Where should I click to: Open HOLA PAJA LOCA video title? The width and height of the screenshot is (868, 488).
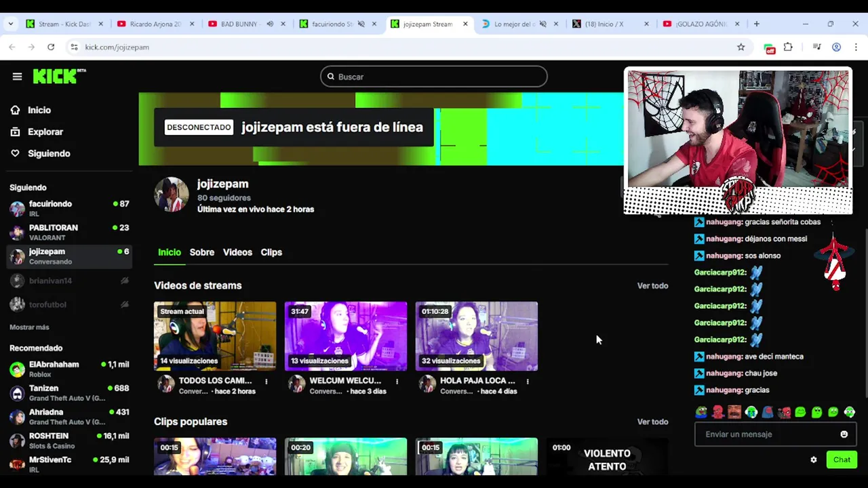477,381
